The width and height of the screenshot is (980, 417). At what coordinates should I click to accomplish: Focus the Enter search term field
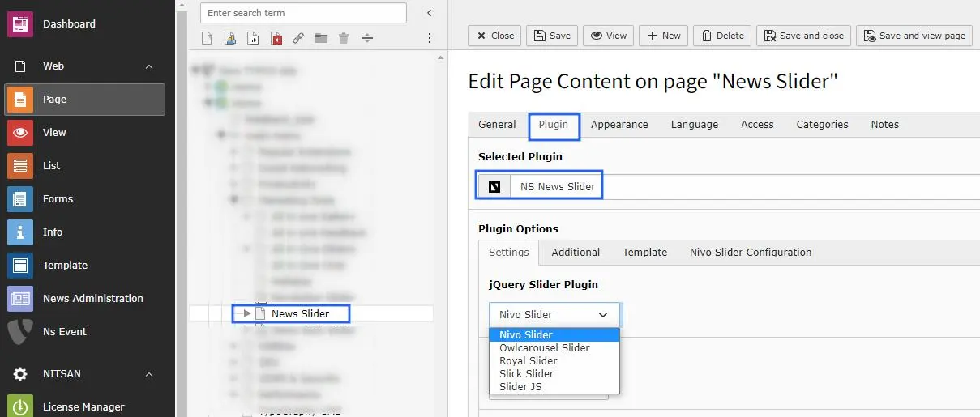(303, 13)
